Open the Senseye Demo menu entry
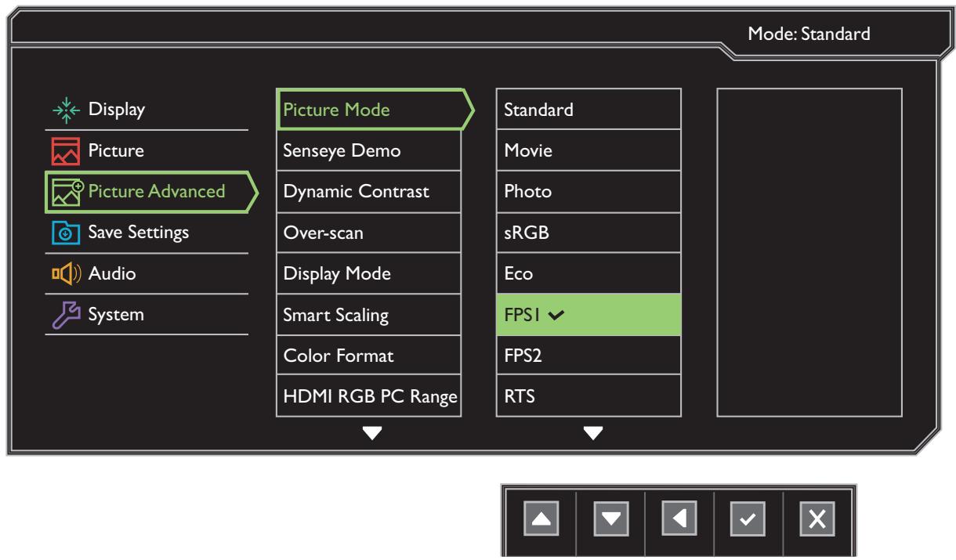The height and width of the screenshot is (560, 956). (x=368, y=150)
